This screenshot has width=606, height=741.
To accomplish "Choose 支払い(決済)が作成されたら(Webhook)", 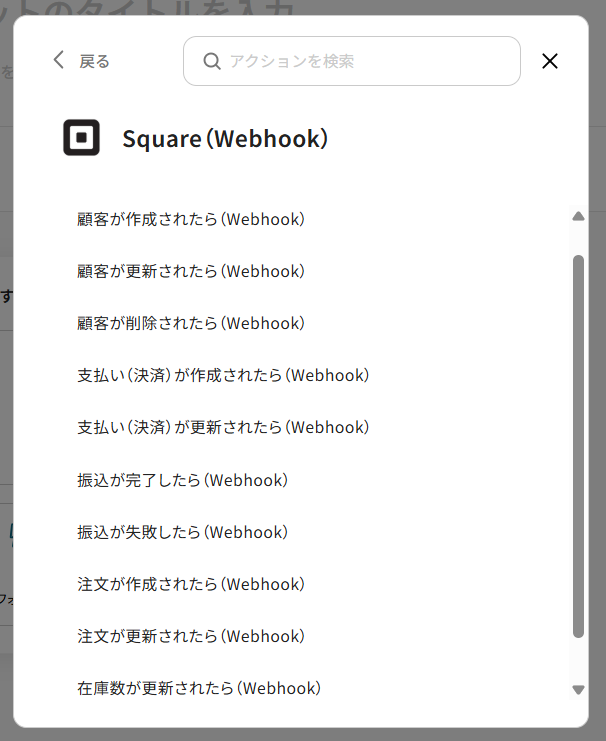I will point(223,375).
